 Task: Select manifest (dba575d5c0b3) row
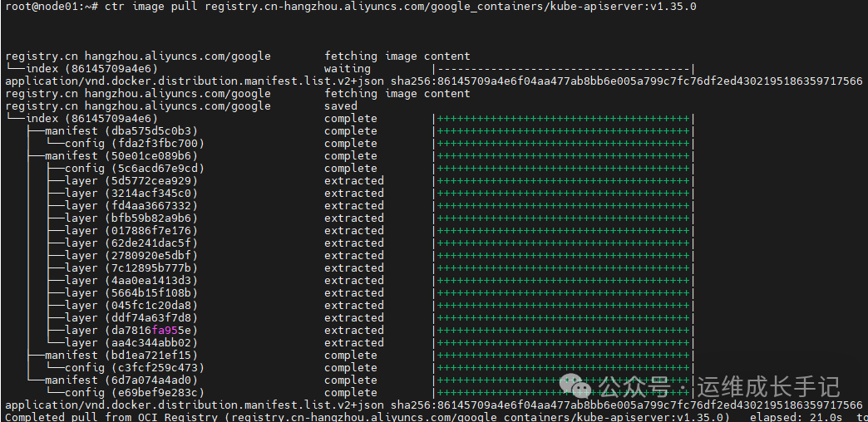[x=360, y=131]
